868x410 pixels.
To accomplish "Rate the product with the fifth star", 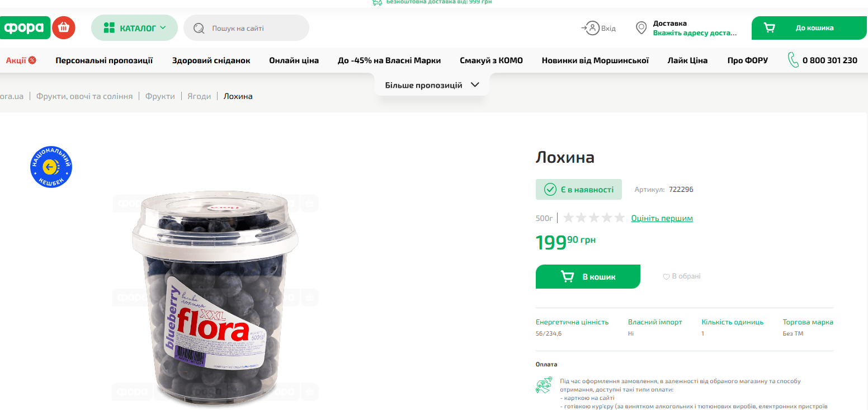I will (x=620, y=218).
